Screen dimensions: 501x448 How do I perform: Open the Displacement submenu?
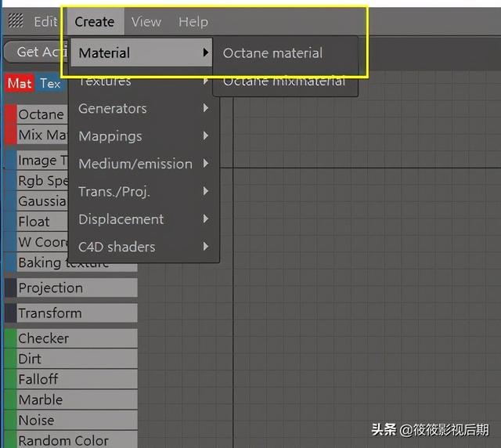pos(144,219)
